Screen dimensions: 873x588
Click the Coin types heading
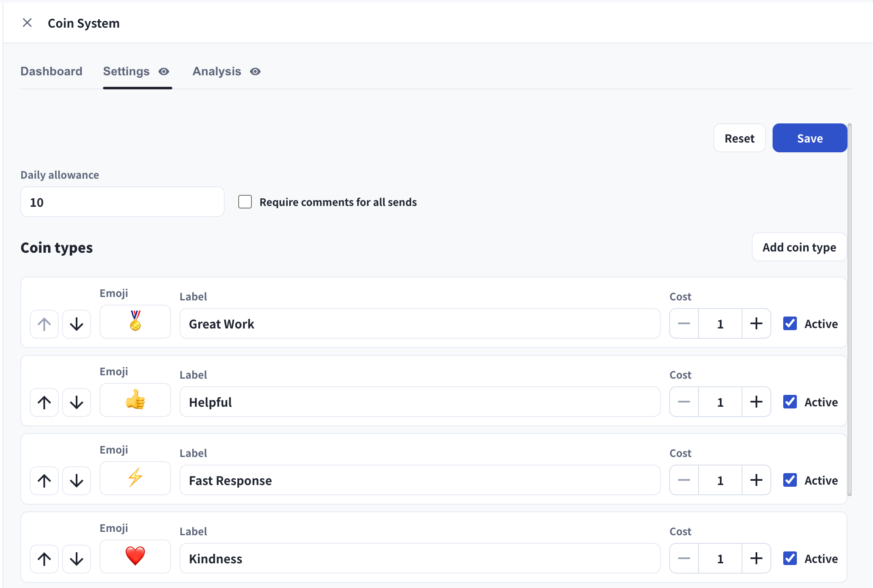57,248
